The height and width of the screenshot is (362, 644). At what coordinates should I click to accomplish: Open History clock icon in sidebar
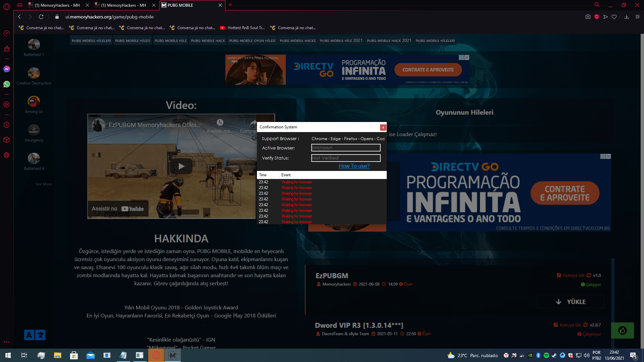click(7, 125)
